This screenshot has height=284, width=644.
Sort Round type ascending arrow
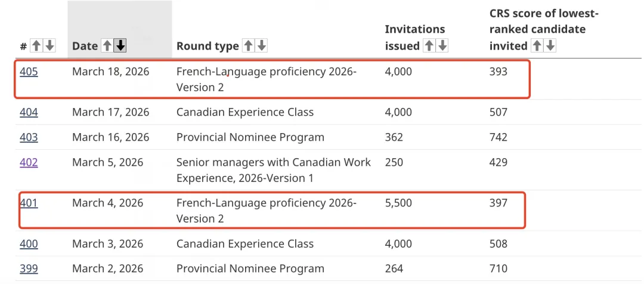click(x=248, y=46)
